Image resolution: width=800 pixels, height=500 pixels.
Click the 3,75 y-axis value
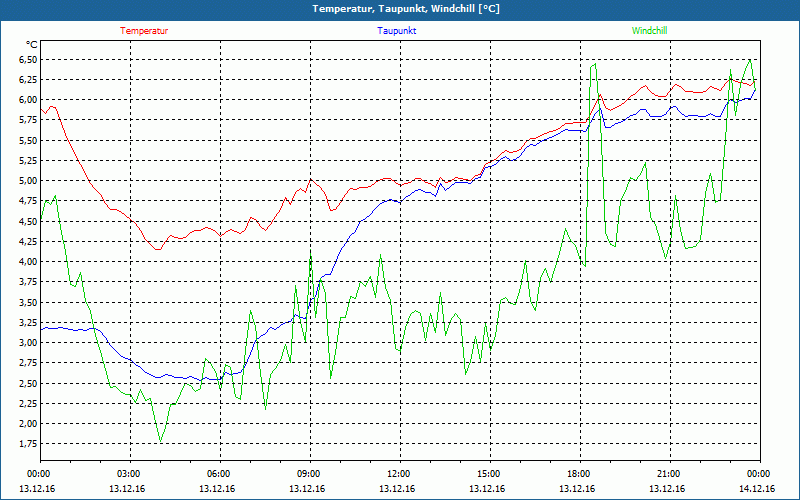click(29, 282)
